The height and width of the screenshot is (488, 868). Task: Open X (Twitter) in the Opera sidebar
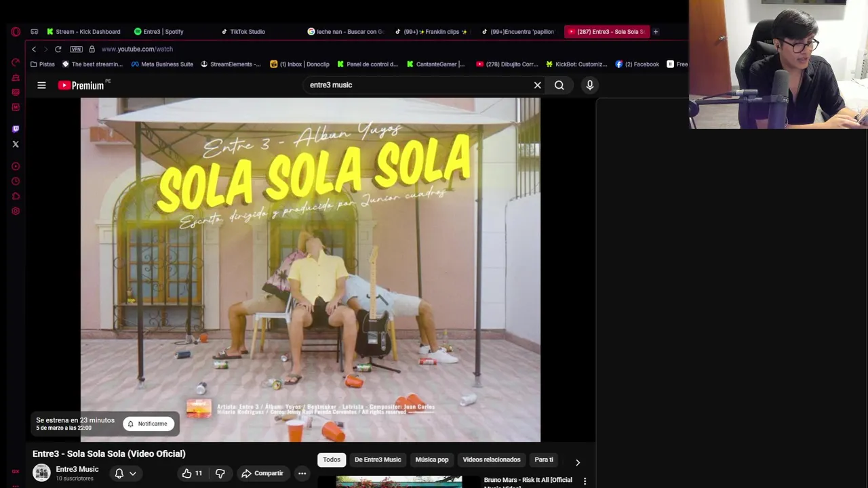click(16, 144)
